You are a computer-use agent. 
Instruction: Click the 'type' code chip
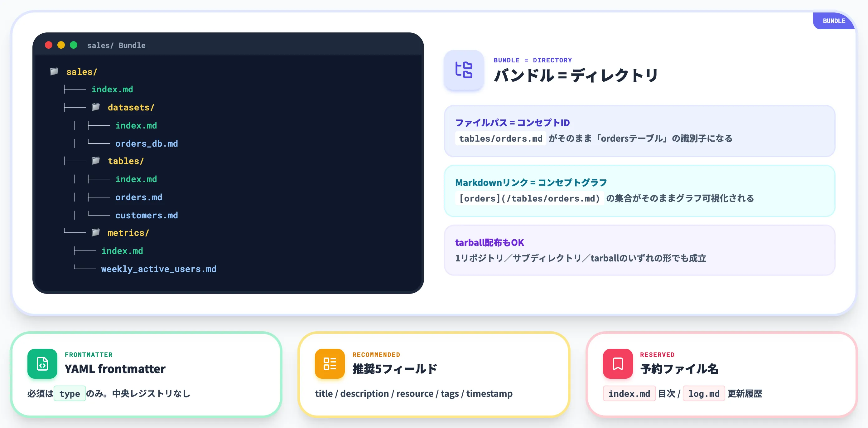tap(70, 394)
